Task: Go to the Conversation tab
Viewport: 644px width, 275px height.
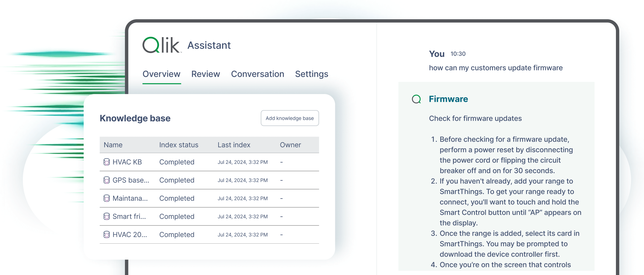Action: point(258,74)
